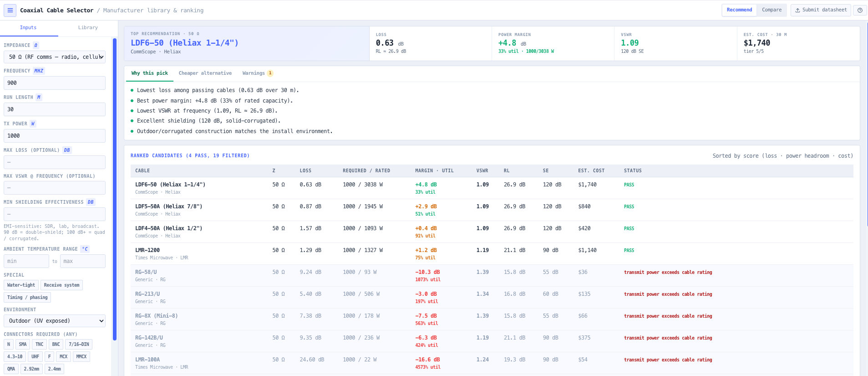Switch to the Library tab
Image resolution: width=868 pixels, height=376 pixels.
88,28
